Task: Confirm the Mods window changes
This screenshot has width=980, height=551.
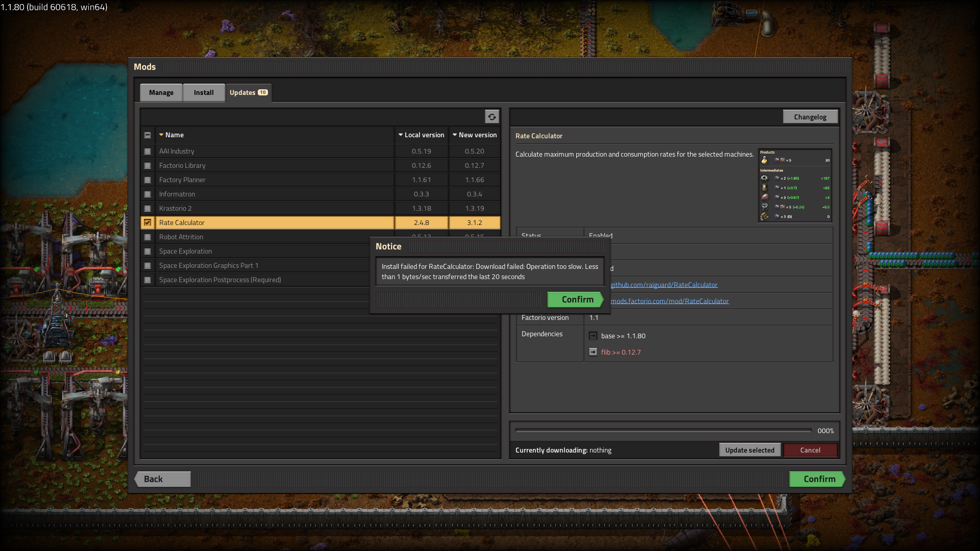Action: [x=817, y=479]
